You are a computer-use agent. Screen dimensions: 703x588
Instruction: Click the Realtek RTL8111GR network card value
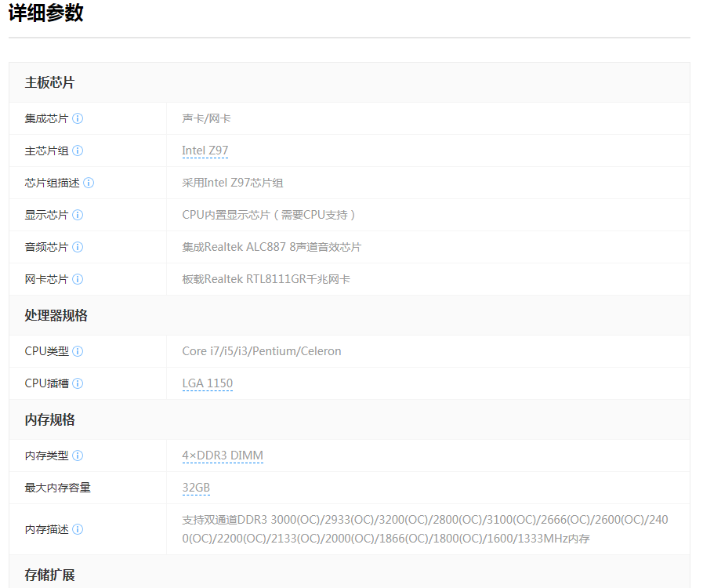266,279
